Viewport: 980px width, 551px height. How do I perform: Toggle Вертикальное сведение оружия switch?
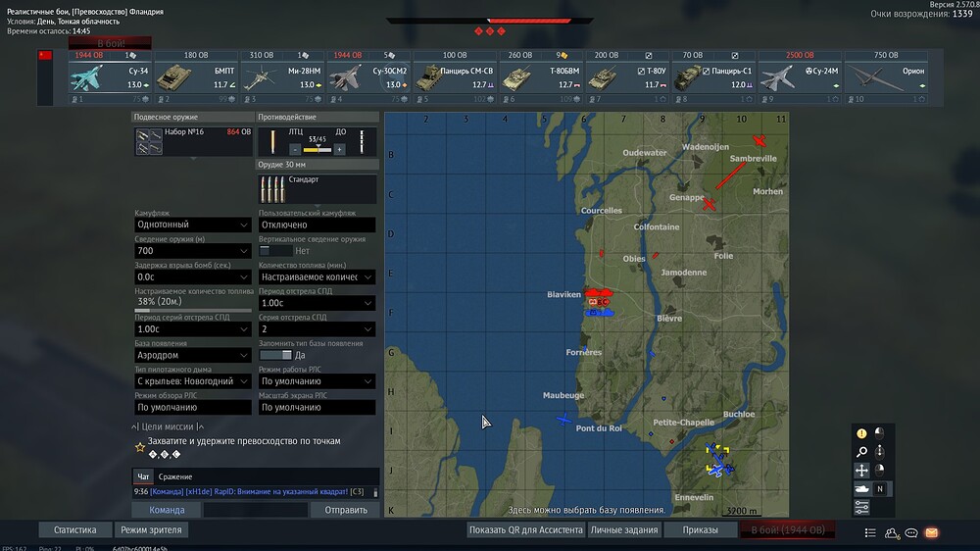click(275, 251)
